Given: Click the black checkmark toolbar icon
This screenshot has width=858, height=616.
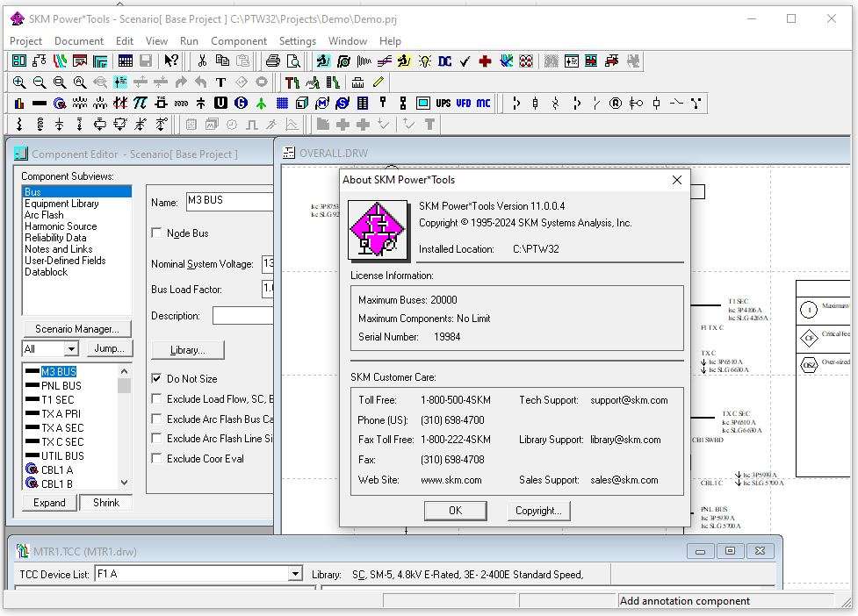Looking at the screenshot, I should [465, 61].
